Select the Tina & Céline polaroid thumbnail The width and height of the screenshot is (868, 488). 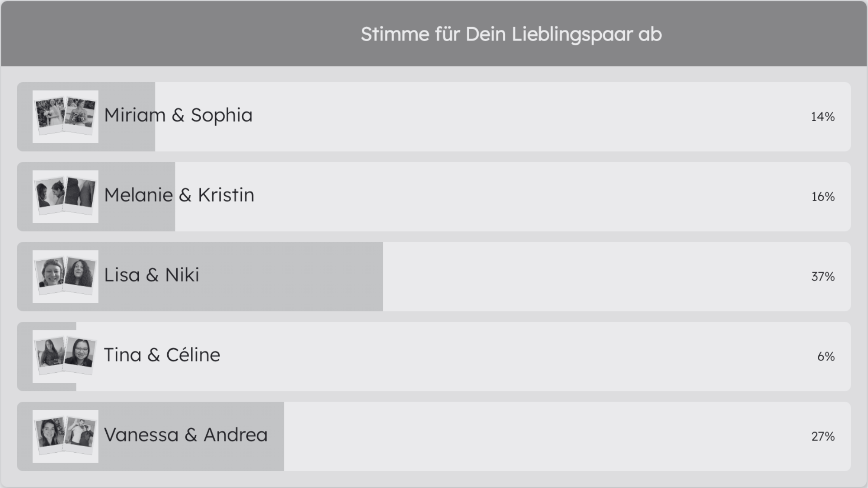tap(66, 357)
